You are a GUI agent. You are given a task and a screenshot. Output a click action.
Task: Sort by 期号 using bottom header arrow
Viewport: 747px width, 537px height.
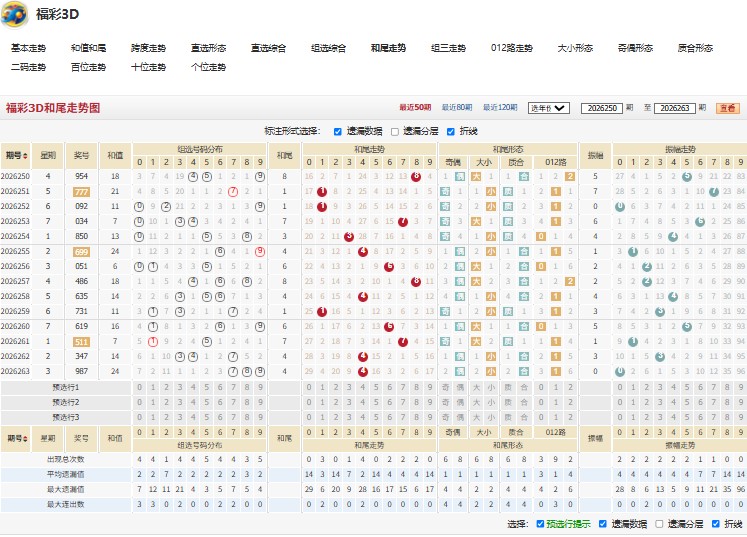tap(25, 439)
